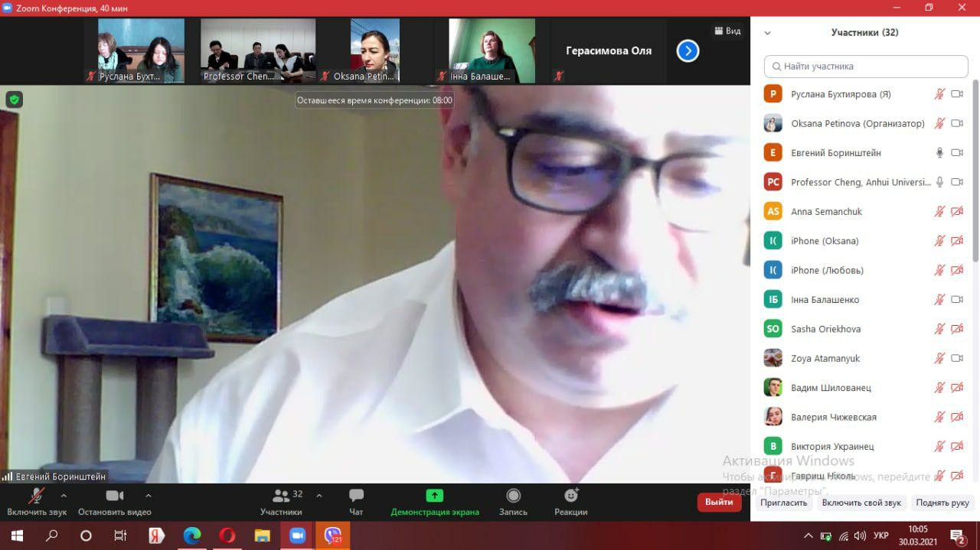Click avatar AS of Anna Semanchuk
980x550 pixels.
[x=773, y=211]
